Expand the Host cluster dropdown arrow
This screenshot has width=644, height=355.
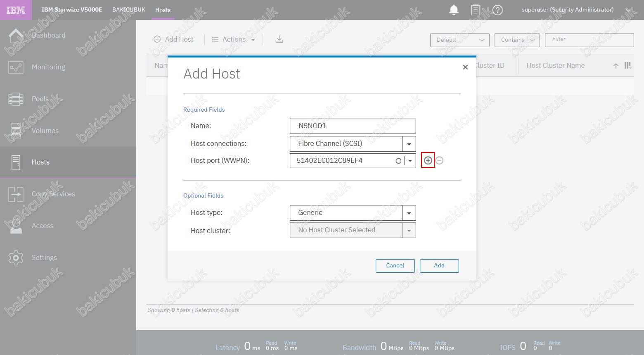[409, 231]
